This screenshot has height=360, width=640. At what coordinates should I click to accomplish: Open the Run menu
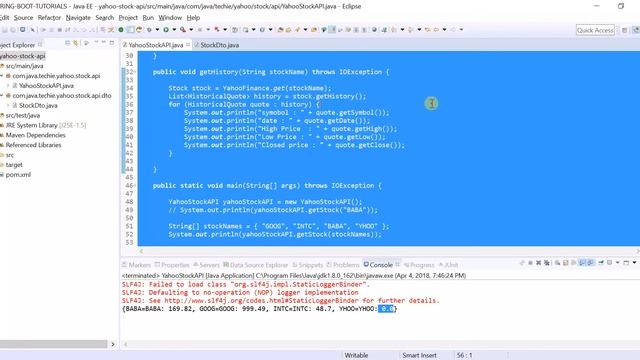coord(148,18)
